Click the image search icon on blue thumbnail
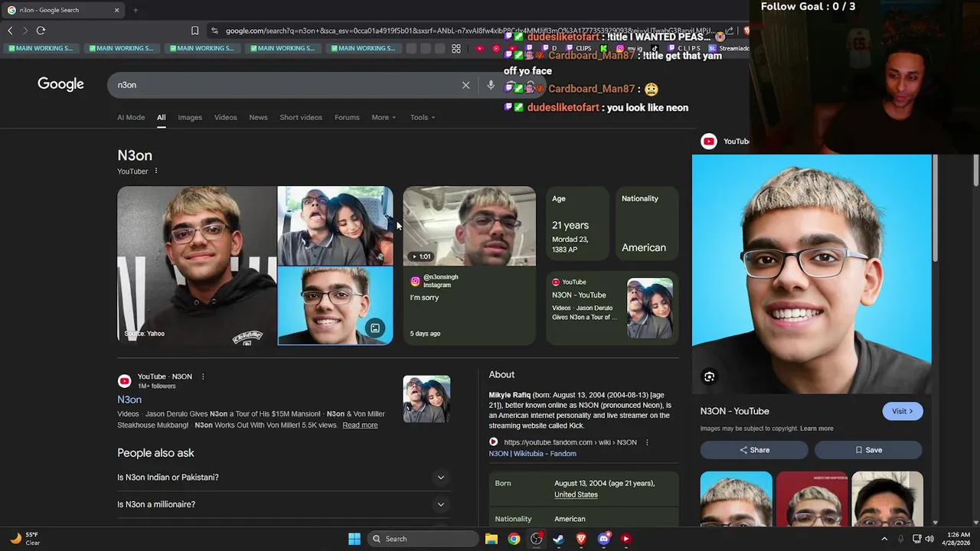The image size is (980, 551). click(375, 328)
